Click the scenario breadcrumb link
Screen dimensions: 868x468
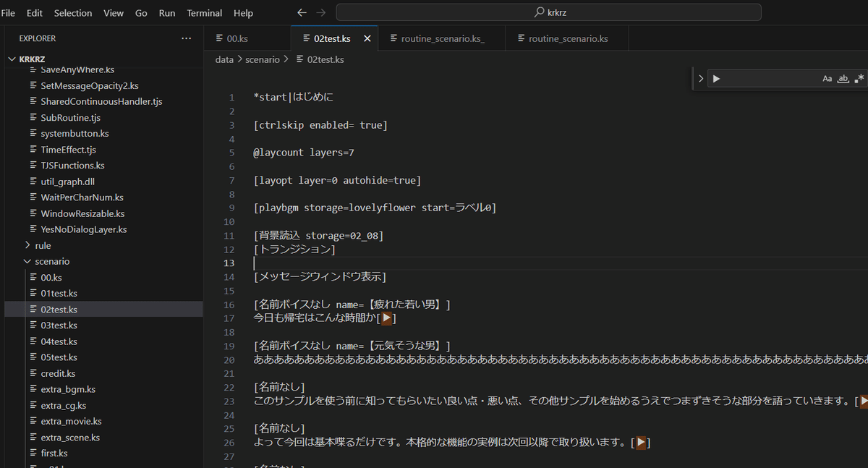pos(263,59)
